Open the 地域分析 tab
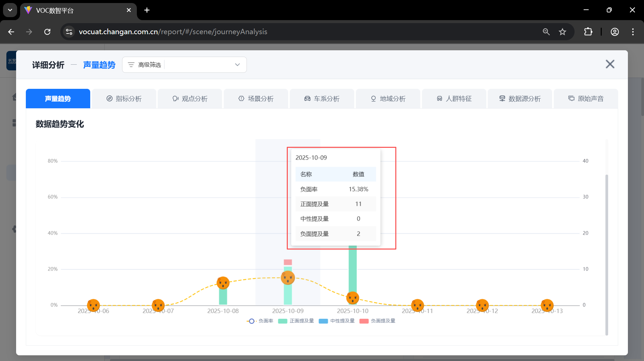Image resolution: width=644 pixels, height=361 pixels. point(388,99)
